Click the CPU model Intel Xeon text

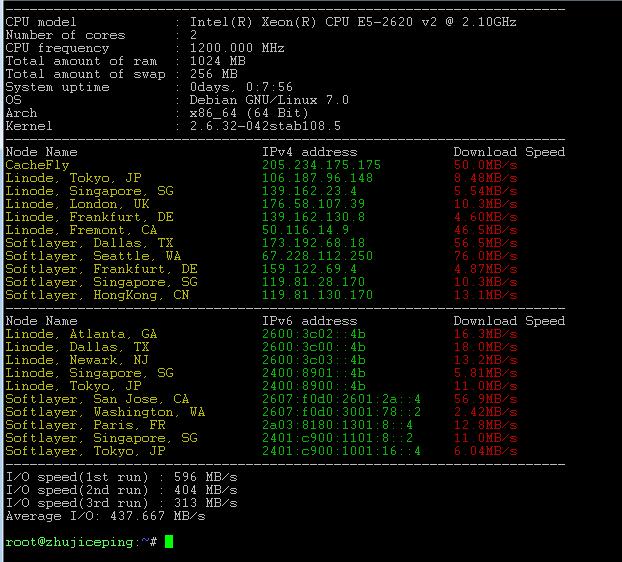pos(353,22)
